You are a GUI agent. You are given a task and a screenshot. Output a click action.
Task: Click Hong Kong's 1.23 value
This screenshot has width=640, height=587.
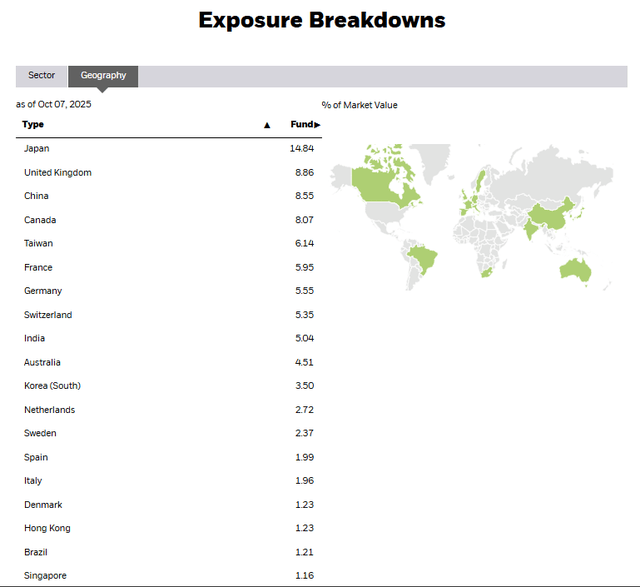[304, 528]
